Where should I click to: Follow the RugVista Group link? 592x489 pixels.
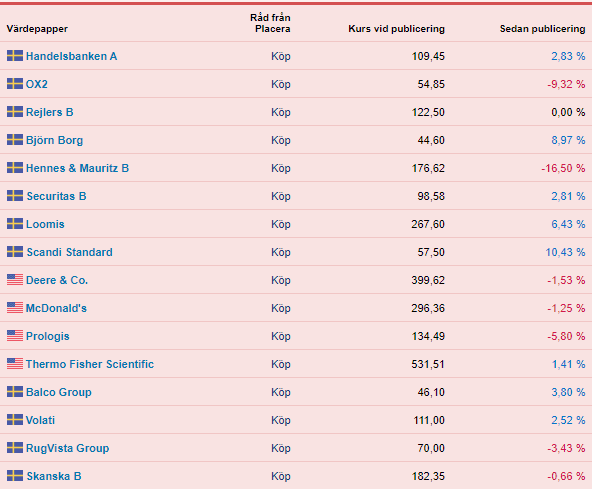coord(67,448)
